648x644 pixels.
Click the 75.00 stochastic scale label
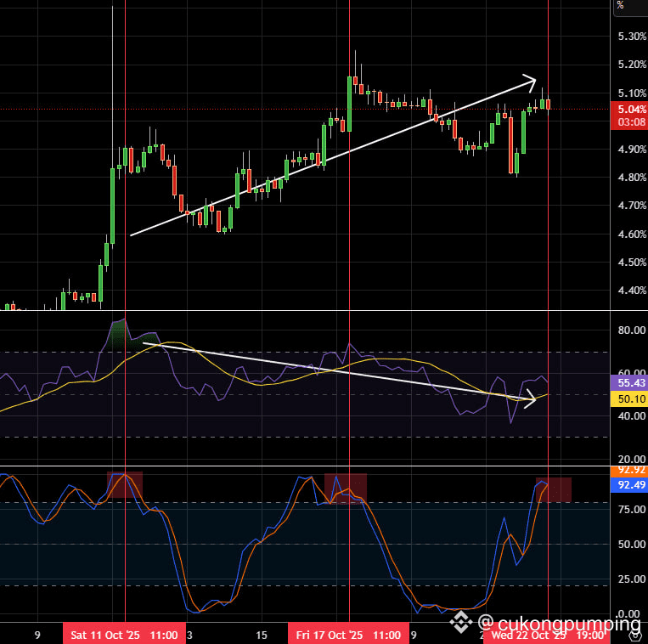pos(632,509)
